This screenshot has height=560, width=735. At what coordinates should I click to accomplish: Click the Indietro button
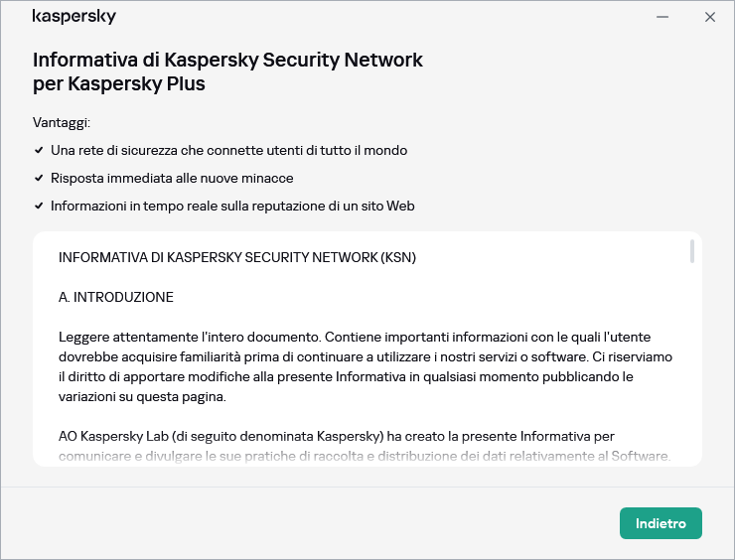[x=661, y=523]
